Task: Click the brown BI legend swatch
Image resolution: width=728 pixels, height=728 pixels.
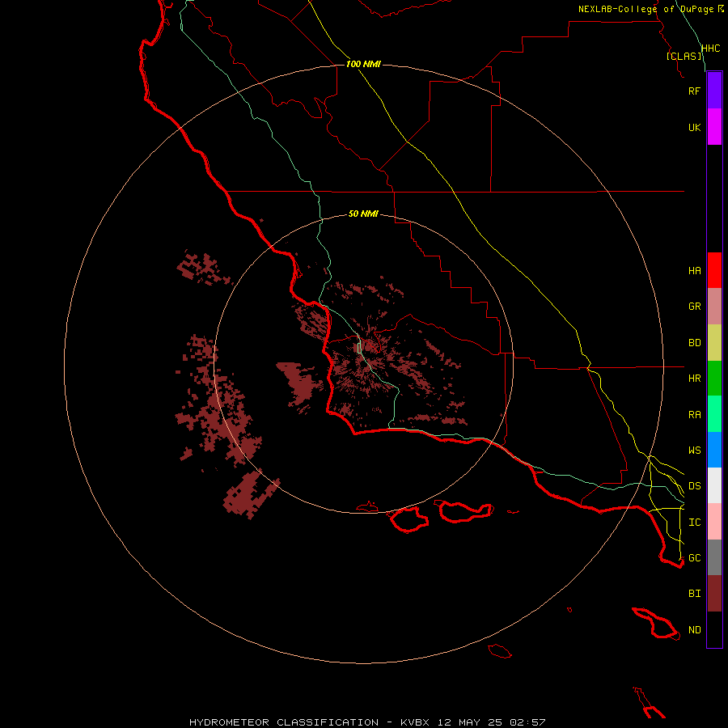Action: point(714,594)
